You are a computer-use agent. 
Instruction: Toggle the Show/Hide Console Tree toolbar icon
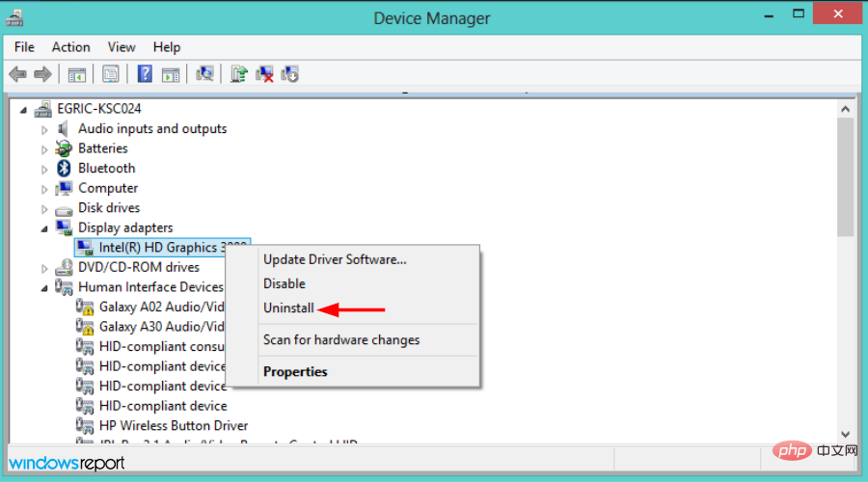[76, 74]
